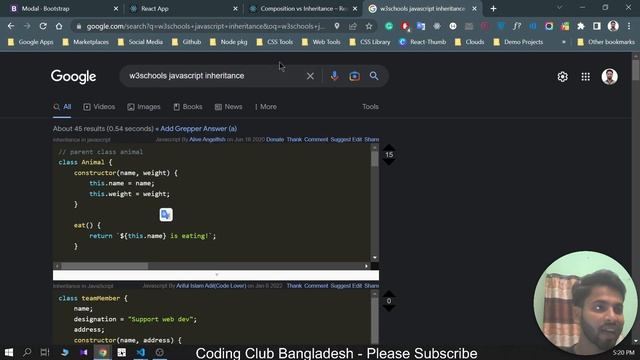Screen dimensions: 640x360
Task: Clear the search query with X
Action: (x=310, y=76)
